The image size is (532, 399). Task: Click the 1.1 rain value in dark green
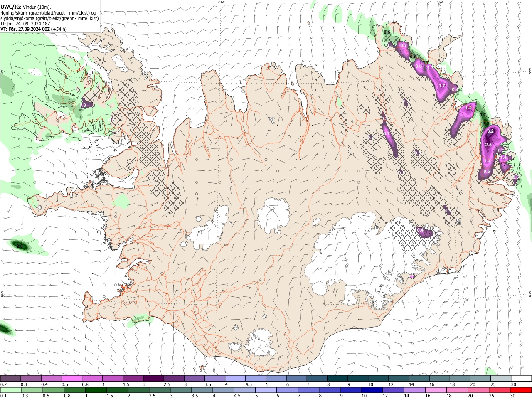click(483, 114)
